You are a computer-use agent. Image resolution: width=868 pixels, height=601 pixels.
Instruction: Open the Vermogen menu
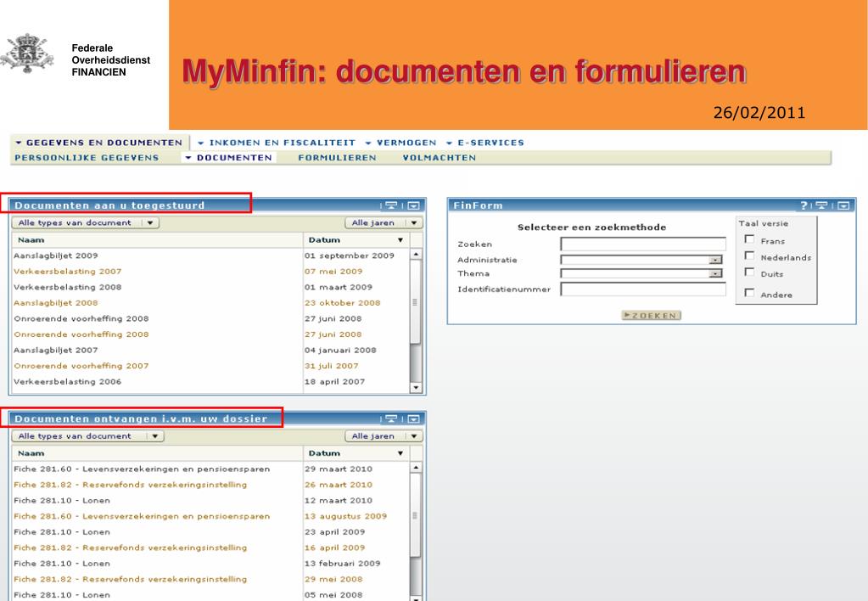[x=400, y=143]
